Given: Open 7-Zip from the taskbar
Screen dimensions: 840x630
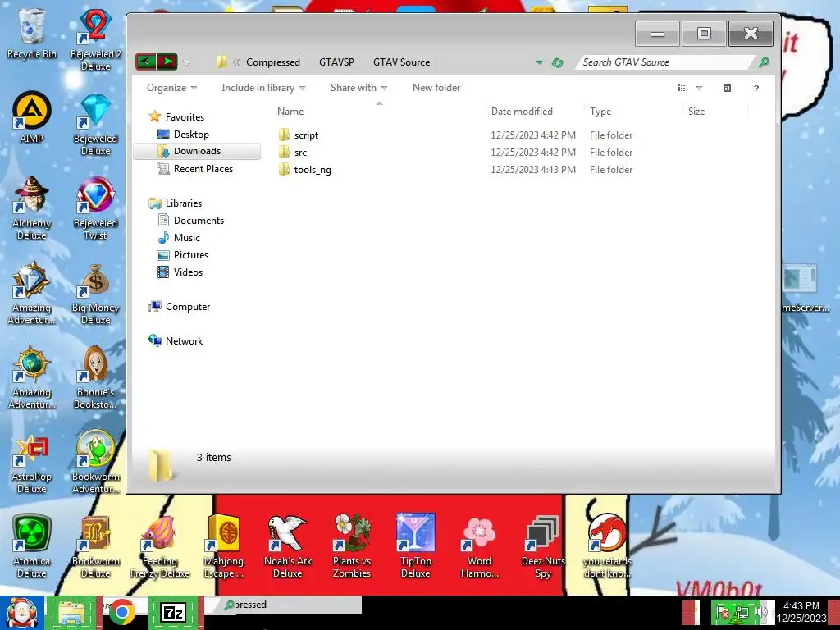Looking at the screenshot, I should (x=173, y=612).
